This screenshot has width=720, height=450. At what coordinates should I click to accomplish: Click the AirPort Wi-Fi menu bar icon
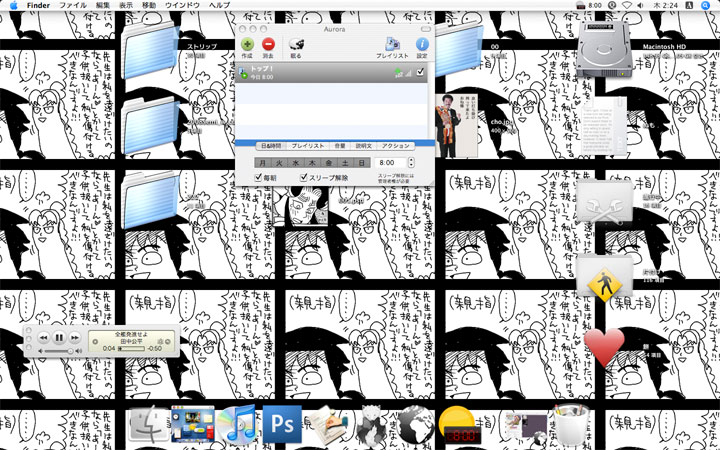[627, 5]
